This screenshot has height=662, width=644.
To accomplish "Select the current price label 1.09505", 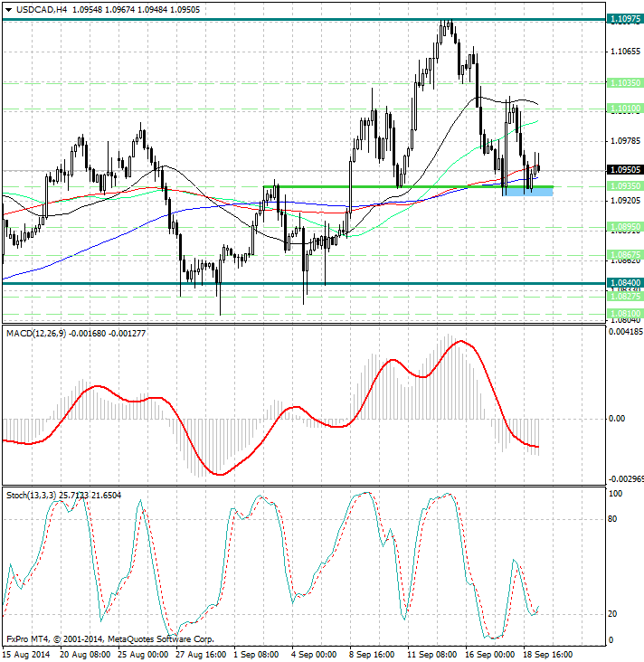I will coord(625,170).
